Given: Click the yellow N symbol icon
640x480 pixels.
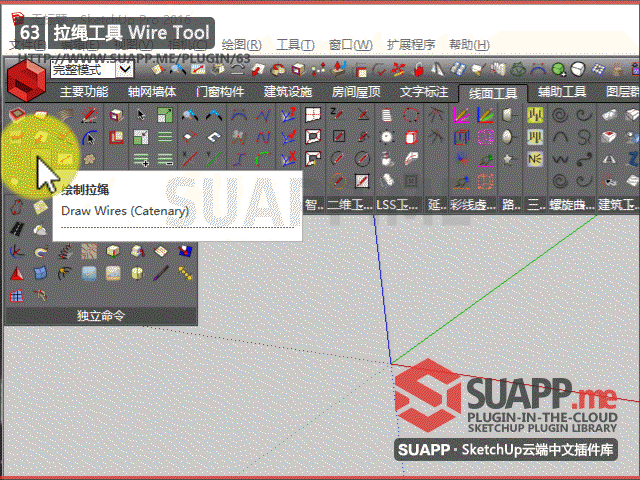Looking at the screenshot, I should click(535, 159).
